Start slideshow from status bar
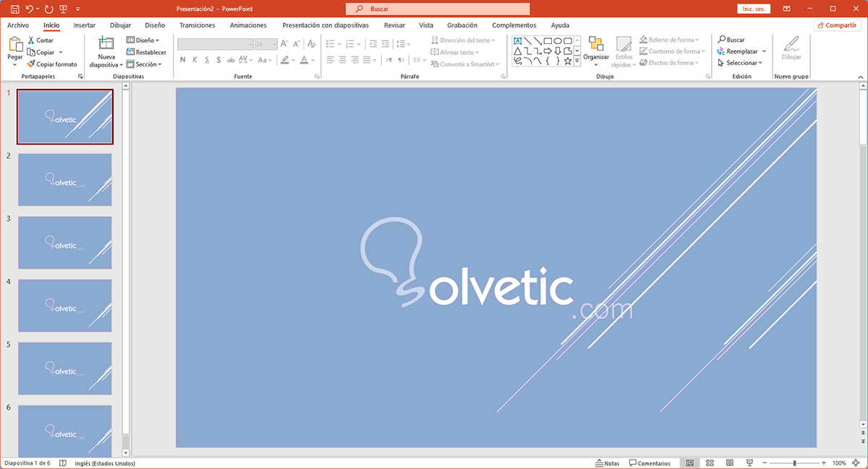 (x=749, y=462)
